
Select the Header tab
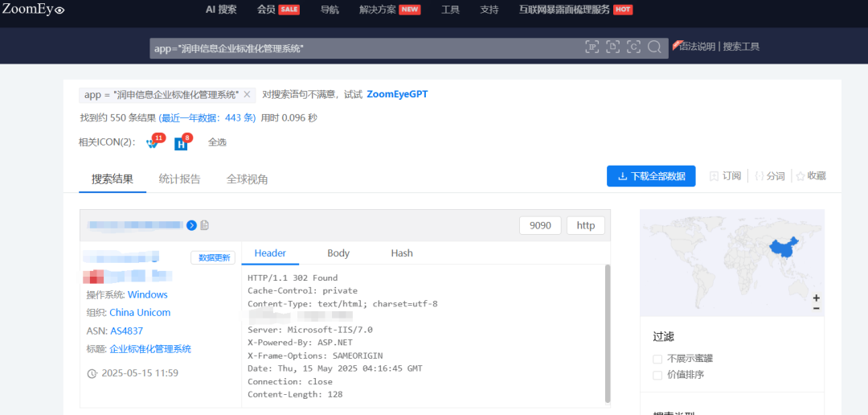coord(270,253)
